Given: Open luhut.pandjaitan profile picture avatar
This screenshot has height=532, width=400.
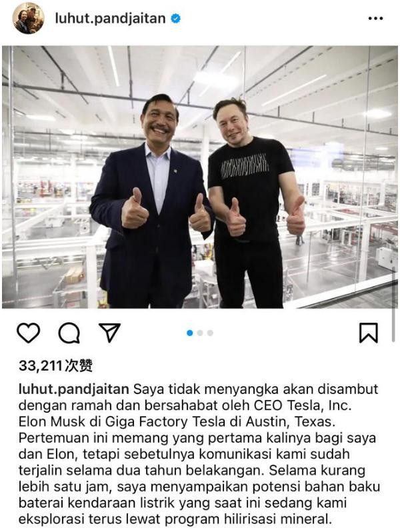Looking at the screenshot, I should click(28, 18).
